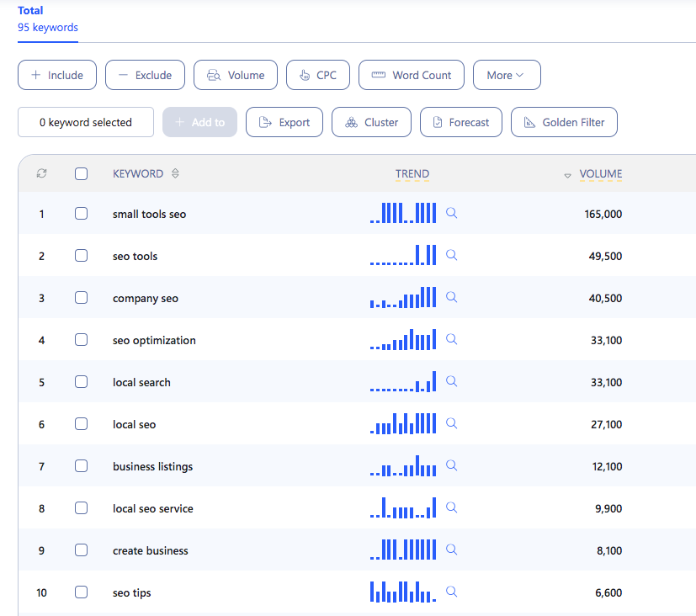Select the local seo service checkbox
The image size is (696, 616).
(82, 507)
